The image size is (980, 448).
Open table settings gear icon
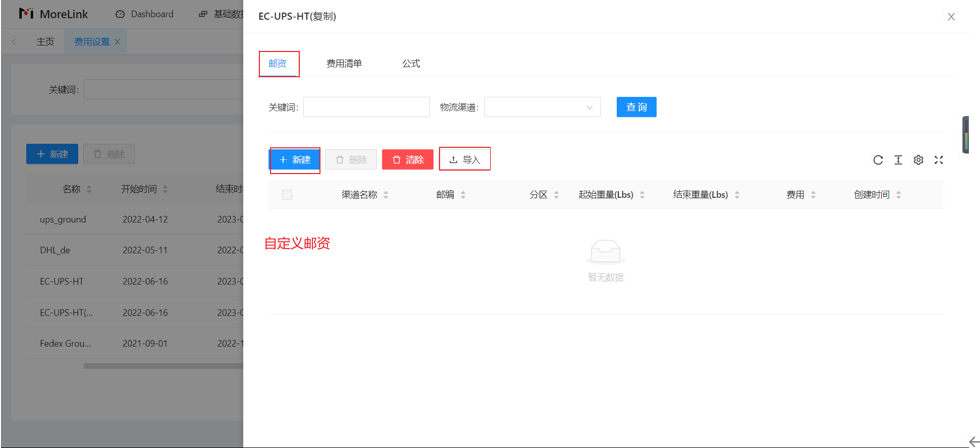[x=918, y=160]
